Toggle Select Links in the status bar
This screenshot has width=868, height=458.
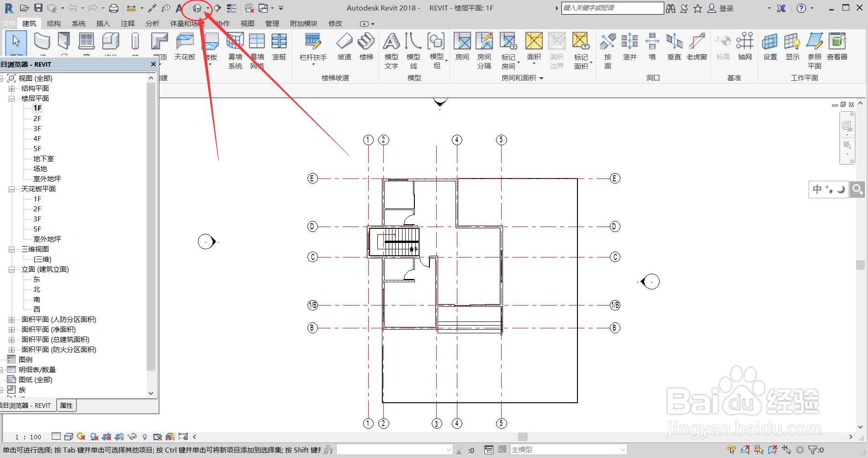point(731,450)
